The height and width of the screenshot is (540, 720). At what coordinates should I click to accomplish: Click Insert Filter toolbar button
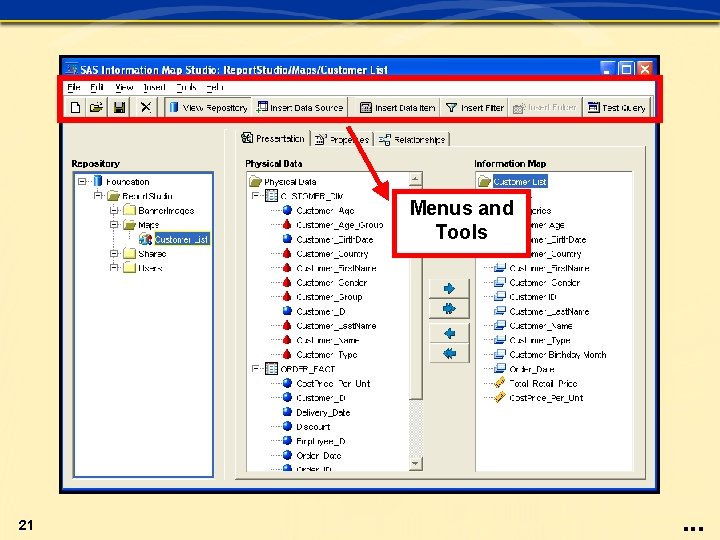click(474, 107)
